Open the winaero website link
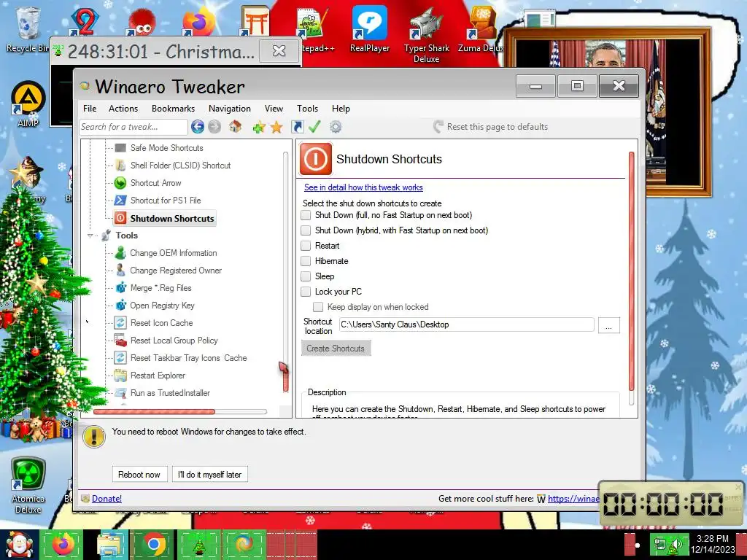 (573, 499)
